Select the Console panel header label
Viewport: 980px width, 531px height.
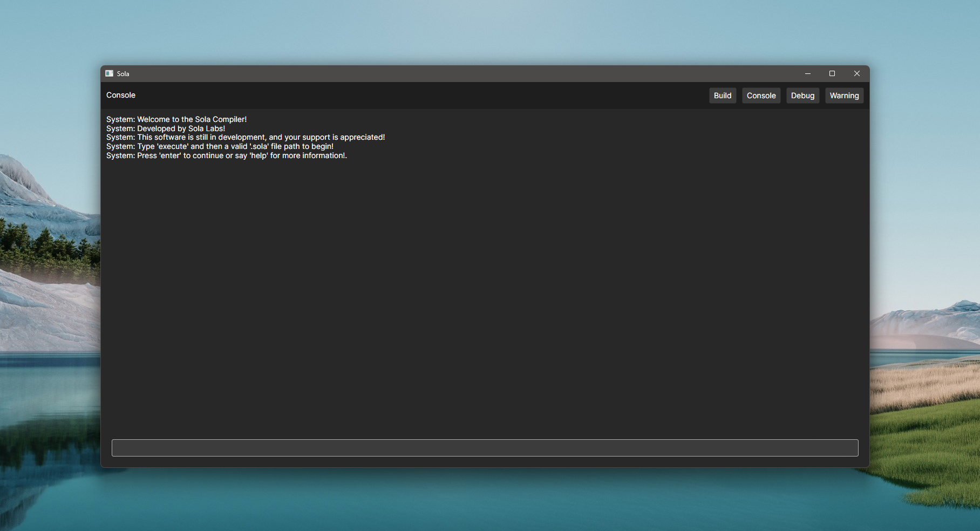[120, 95]
